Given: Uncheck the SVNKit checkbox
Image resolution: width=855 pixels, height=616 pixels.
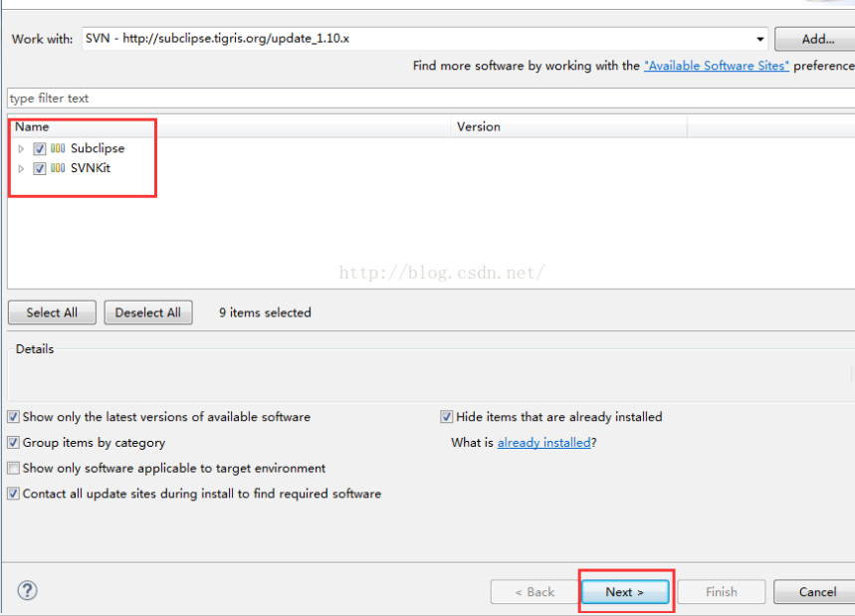Looking at the screenshot, I should click(x=39, y=168).
